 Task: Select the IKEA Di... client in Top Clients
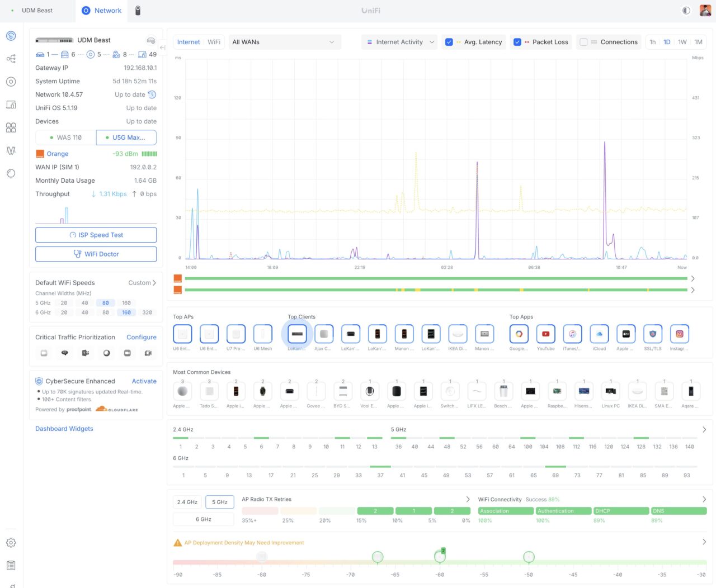(x=458, y=334)
